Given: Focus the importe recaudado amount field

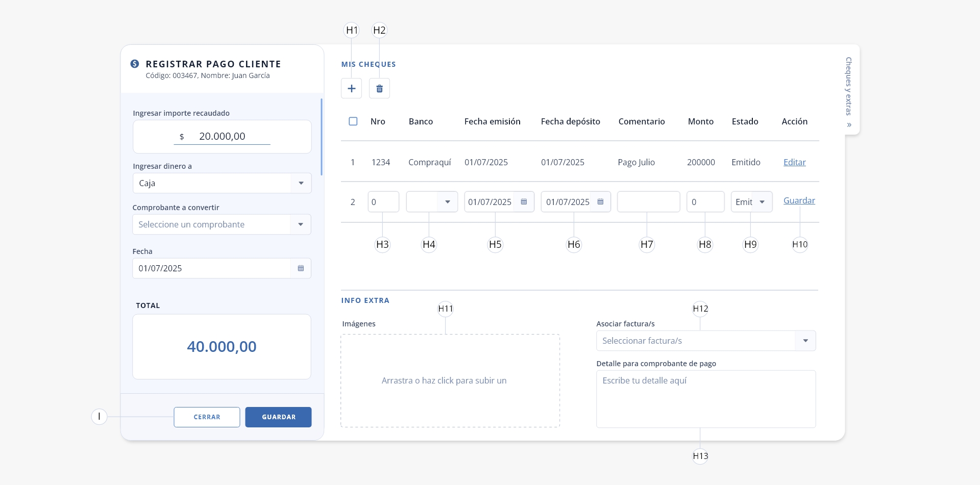Looking at the screenshot, I should 222,136.
